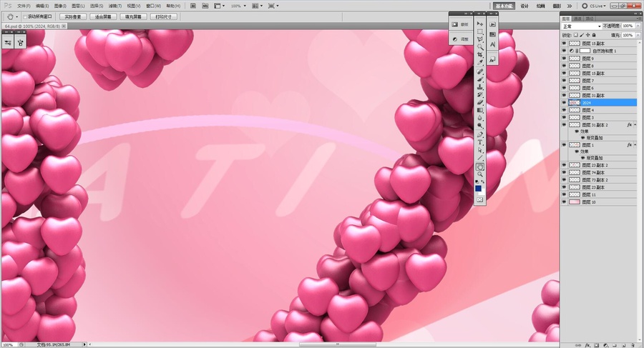
Task: Open the blend mode dropdown 正常
Action: [582, 26]
